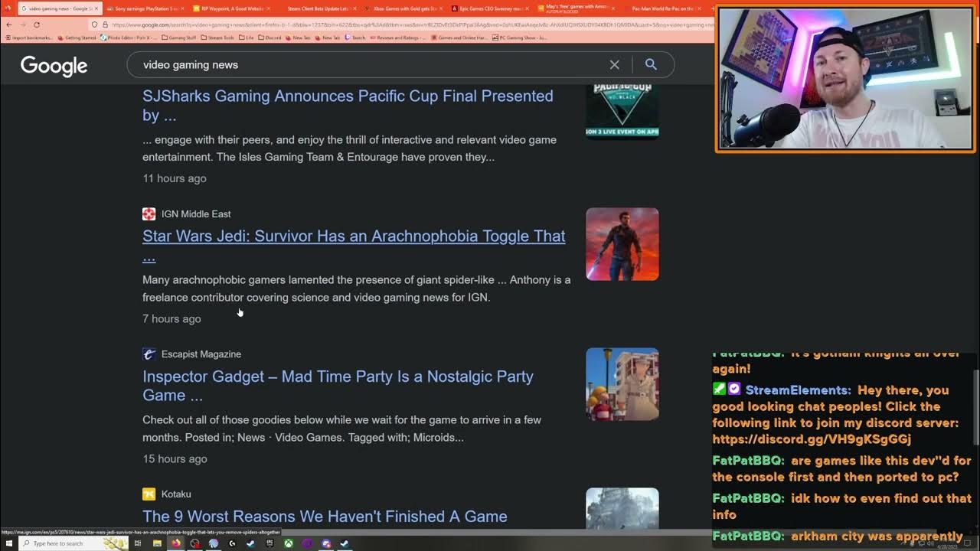Open the Logitech G Hub taskbar icon

coord(232,543)
